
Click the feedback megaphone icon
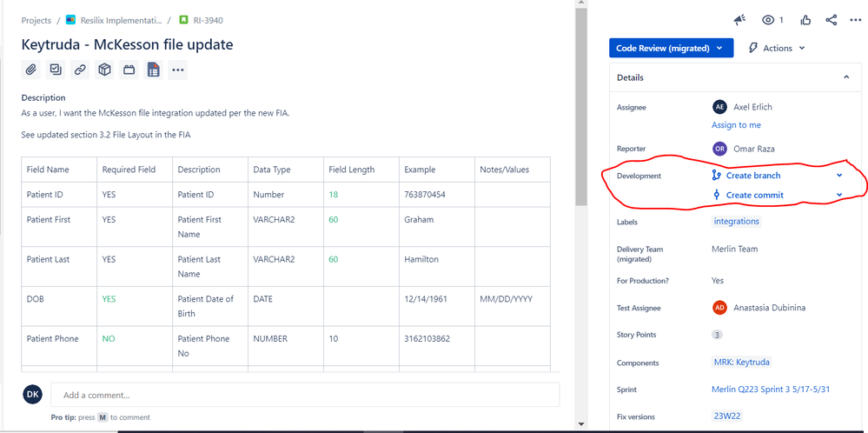pyautogui.click(x=739, y=21)
